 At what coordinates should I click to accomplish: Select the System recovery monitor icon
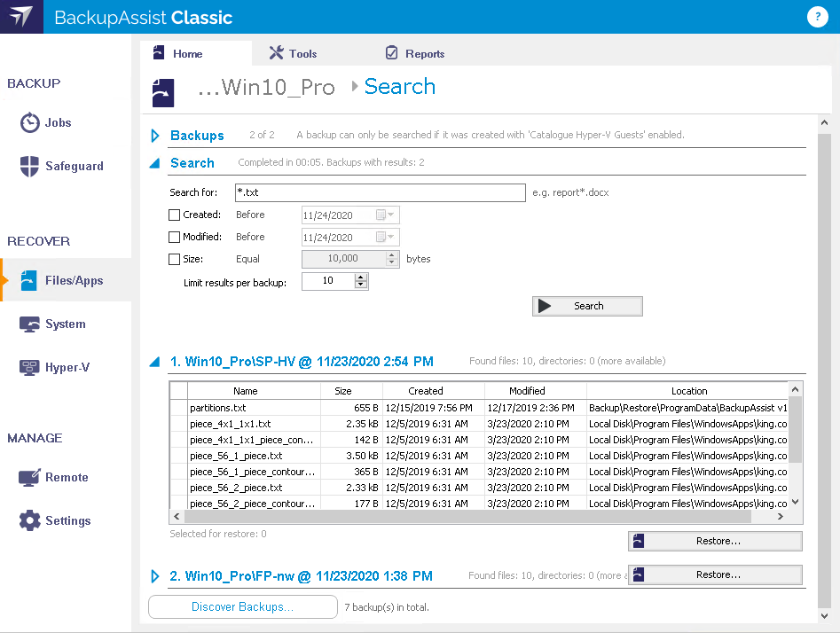(30, 324)
